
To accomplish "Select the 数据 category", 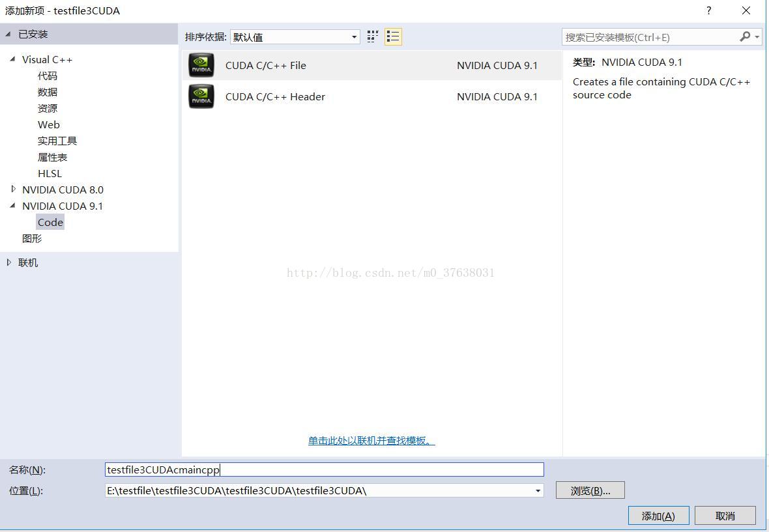I will pos(48,92).
